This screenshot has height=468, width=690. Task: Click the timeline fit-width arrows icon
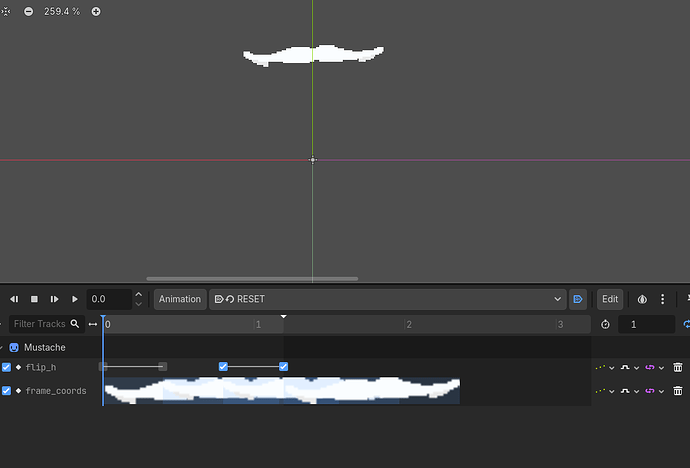point(93,324)
